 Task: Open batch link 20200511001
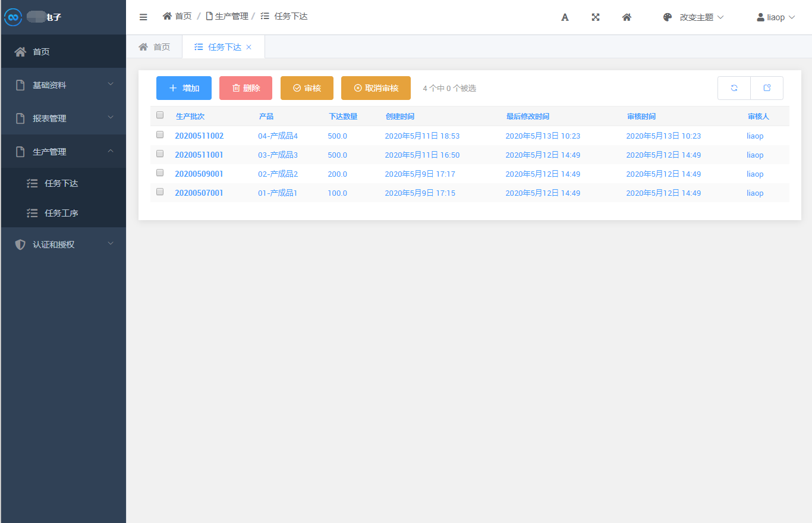coord(199,155)
